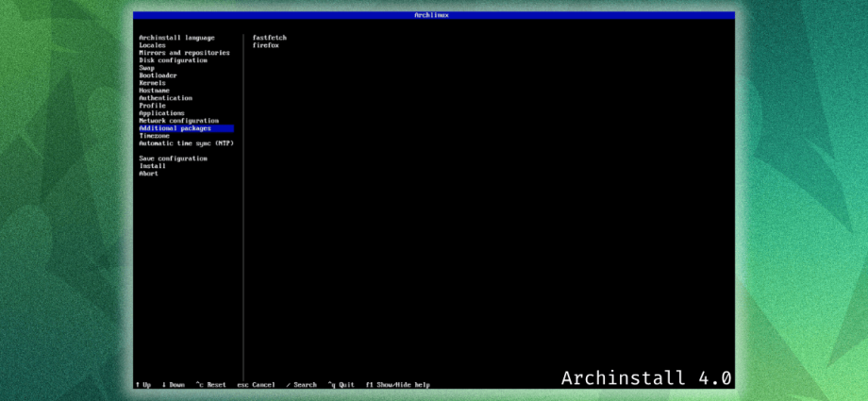
Task: Click fastfetch package in preview pane
Action: [270, 38]
